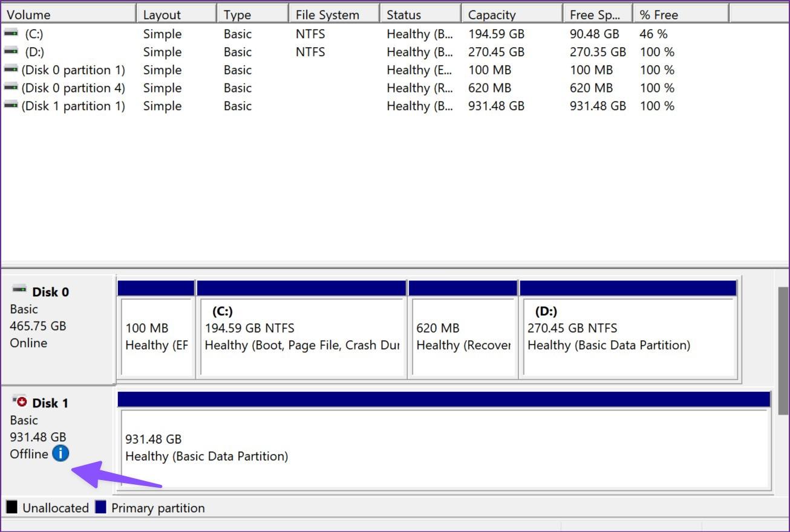Click the vertical scrollbar in disk pane

783,351
